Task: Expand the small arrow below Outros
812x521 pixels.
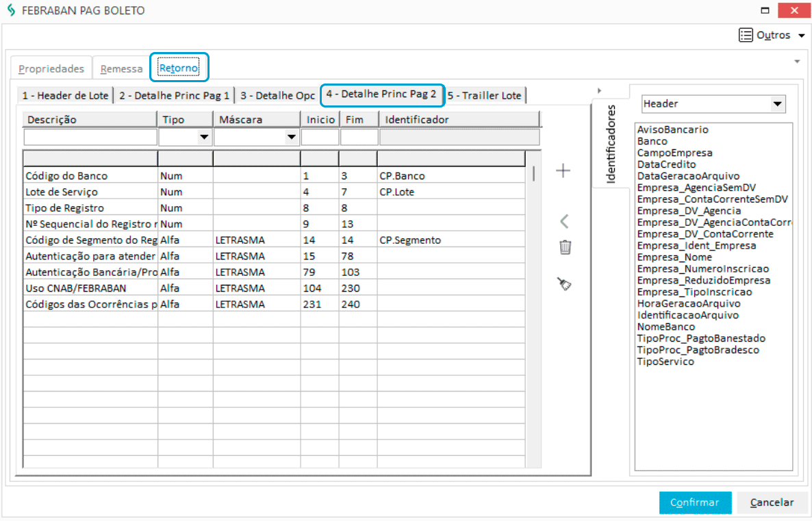Action: pos(796,62)
